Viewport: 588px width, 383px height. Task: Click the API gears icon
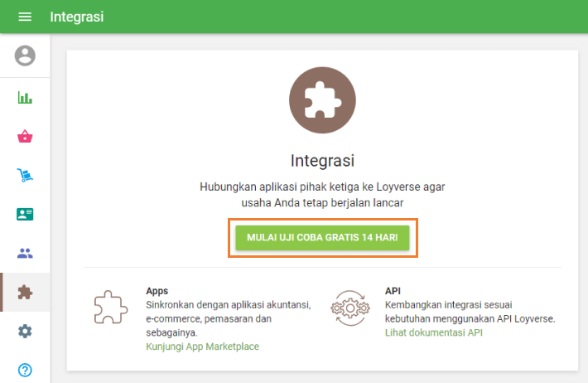point(350,308)
